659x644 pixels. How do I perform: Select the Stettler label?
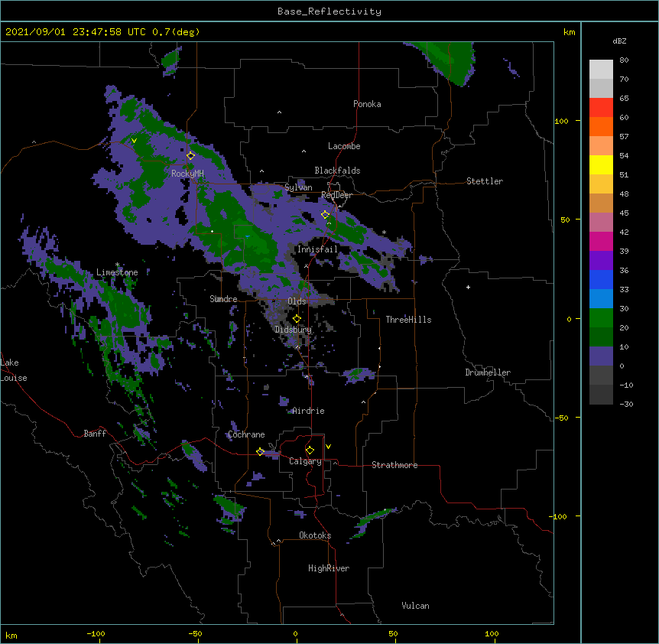tap(485, 181)
